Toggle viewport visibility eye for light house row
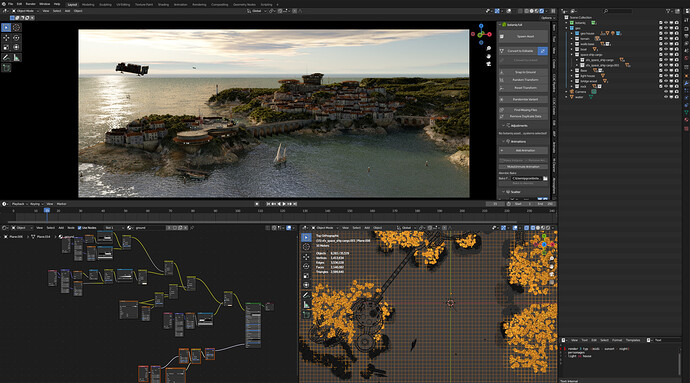Viewport: 690px width, 383px height. [666, 76]
